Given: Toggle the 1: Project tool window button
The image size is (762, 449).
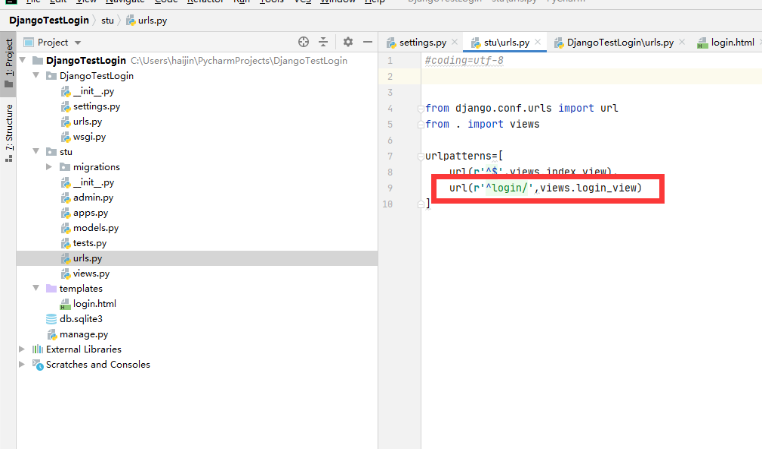Looking at the screenshot, I should 9,62.
